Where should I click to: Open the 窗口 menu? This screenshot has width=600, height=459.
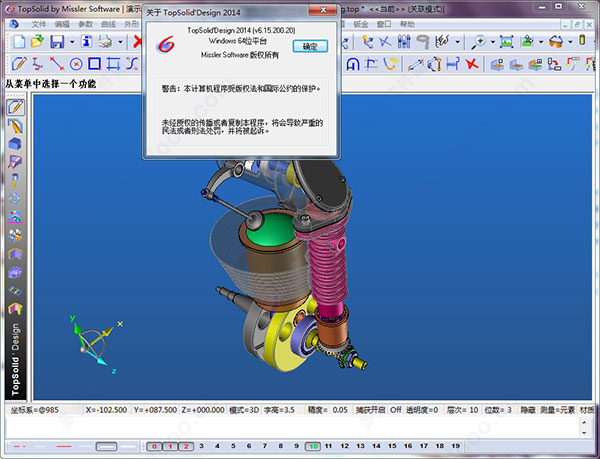384,24
